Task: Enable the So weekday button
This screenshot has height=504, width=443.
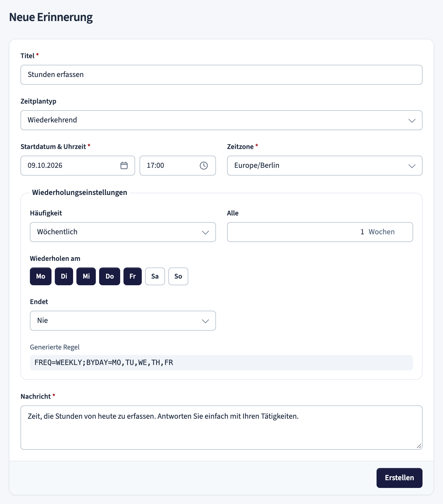Action: [178, 276]
